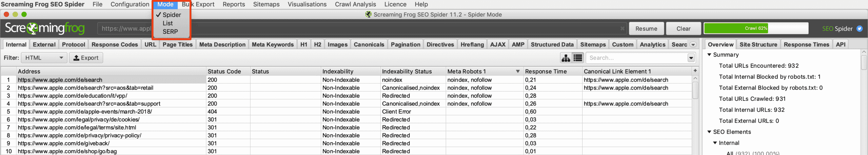Switch to tree view icon
This screenshot has width=868, height=155.
pyautogui.click(x=566, y=58)
